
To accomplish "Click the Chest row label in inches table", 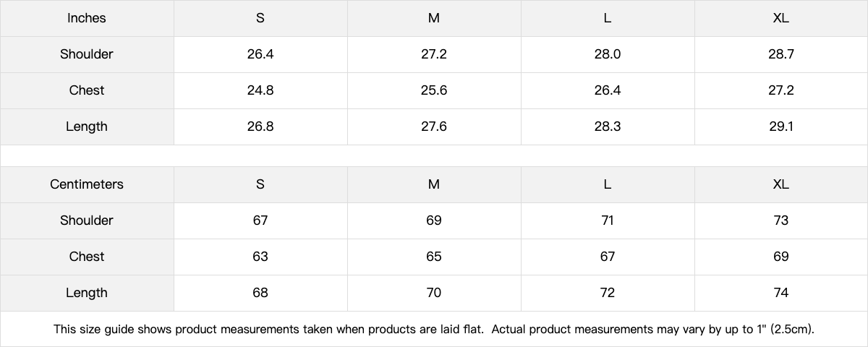I will click(87, 90).
